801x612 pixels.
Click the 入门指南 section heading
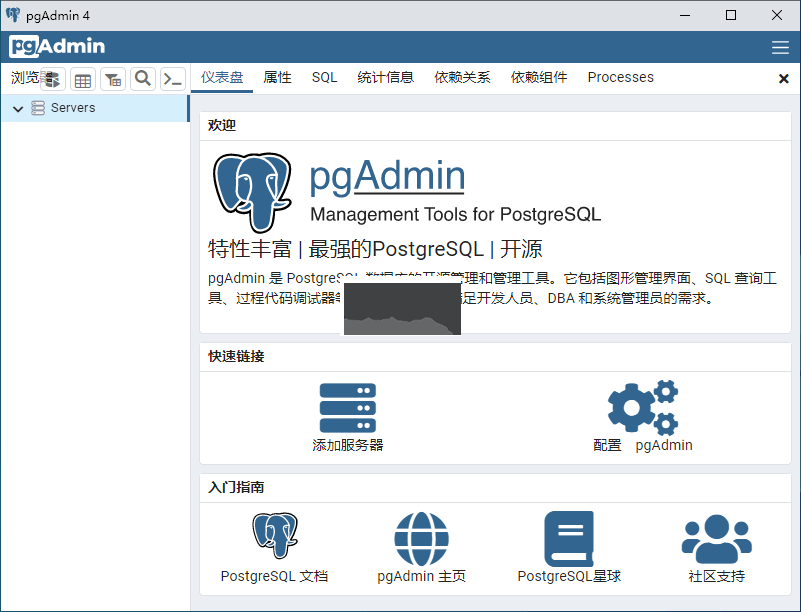click(x=236, y=487)
